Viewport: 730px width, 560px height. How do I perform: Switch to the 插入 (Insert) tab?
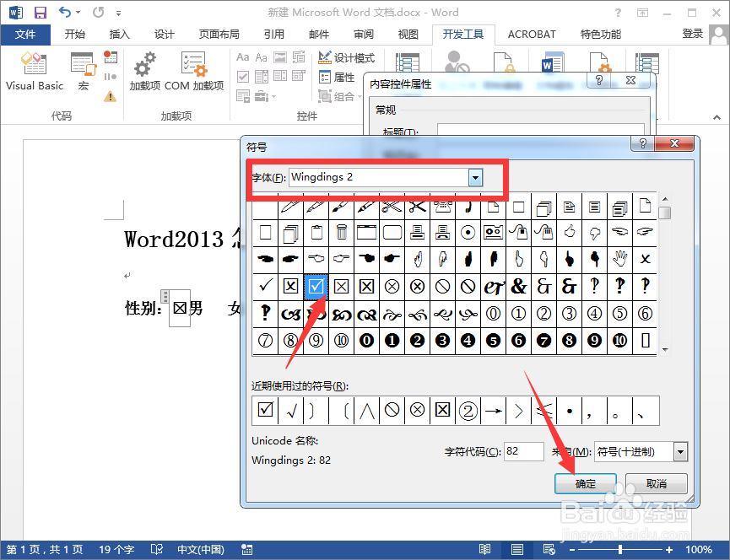click(119, 35)
